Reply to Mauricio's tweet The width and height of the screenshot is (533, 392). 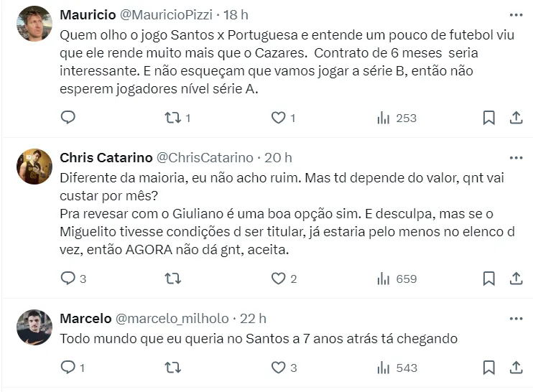coord(68,118)
